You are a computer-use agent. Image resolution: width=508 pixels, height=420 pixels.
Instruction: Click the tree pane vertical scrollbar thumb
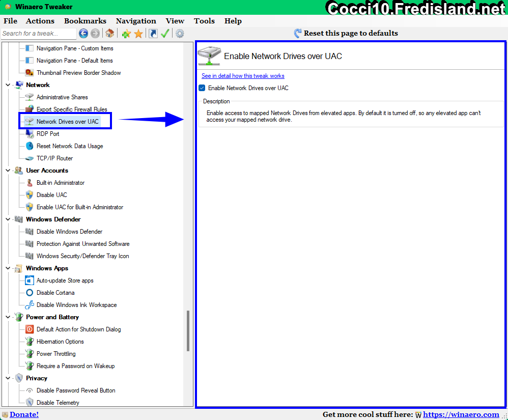pos(188,331)
